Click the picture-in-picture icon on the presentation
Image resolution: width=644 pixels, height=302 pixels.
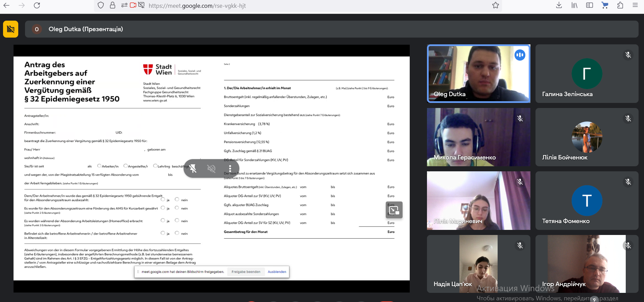[394, 210]
